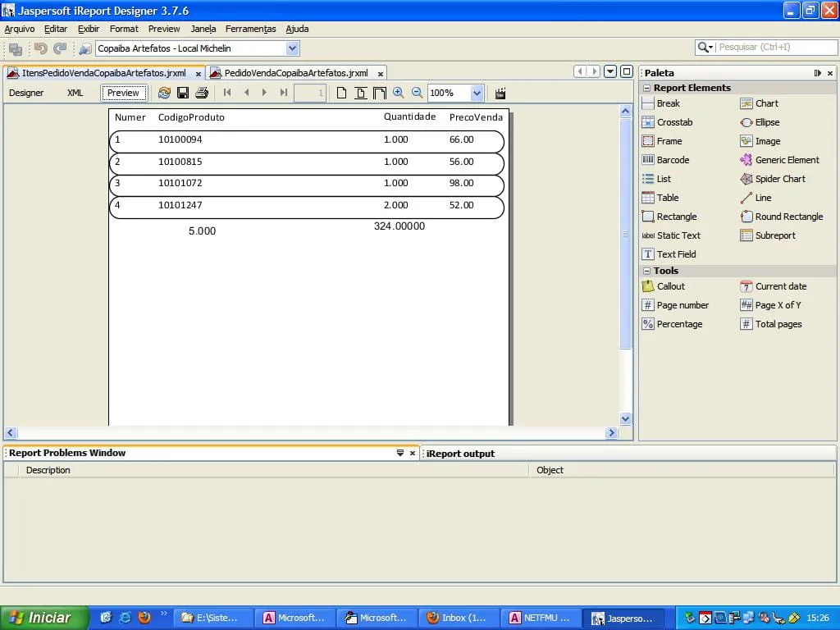Image resolution: width=840 pixels, height=630 pixels.
Task: Open the Copaiba Artefatos datasource dropdown
Action: click(x=293, y=48)
